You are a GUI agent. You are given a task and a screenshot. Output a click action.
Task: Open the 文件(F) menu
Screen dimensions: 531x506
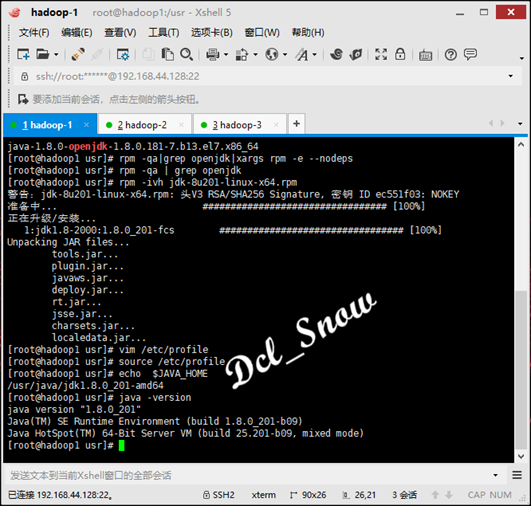(x=34, y=33)
